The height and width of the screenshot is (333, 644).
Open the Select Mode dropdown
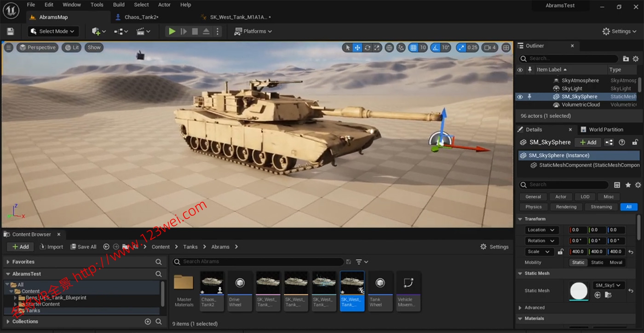coord(53,31)
